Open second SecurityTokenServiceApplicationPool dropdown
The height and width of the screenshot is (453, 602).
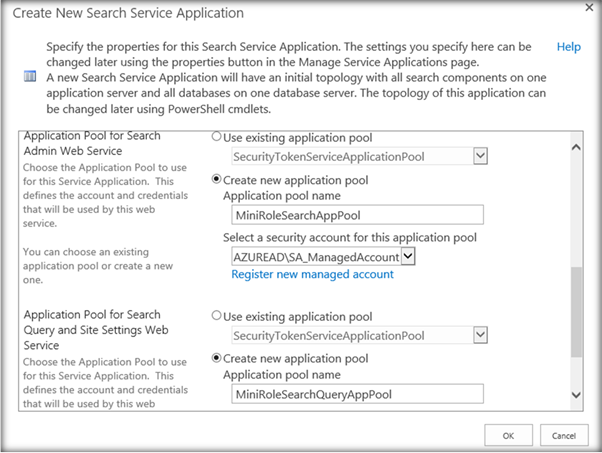click(x=480, y=336)
